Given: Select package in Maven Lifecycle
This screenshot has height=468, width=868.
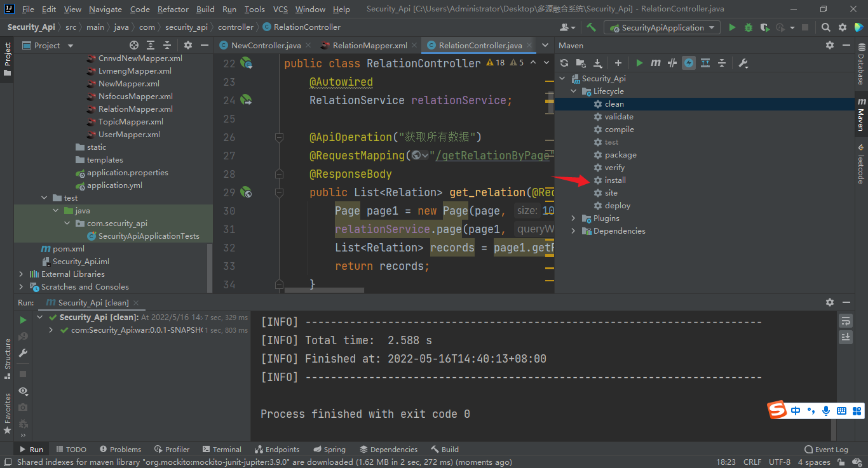Looking at the screenshot, I should click(620, 155).
